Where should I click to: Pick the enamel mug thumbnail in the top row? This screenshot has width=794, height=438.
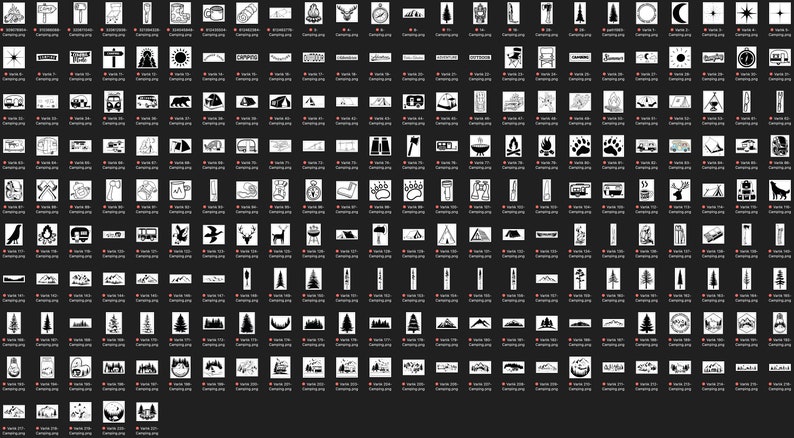(x=214, y=13)
